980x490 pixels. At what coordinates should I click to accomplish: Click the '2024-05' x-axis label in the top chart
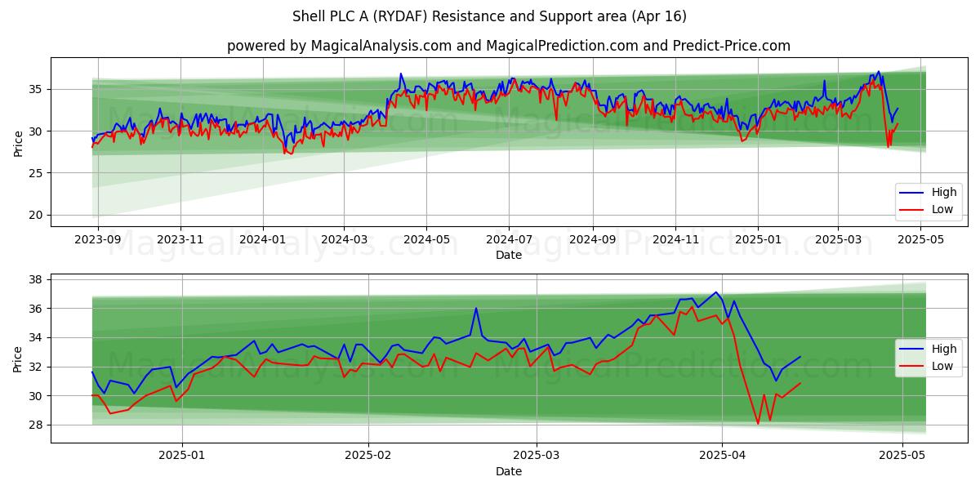[426, 241]
